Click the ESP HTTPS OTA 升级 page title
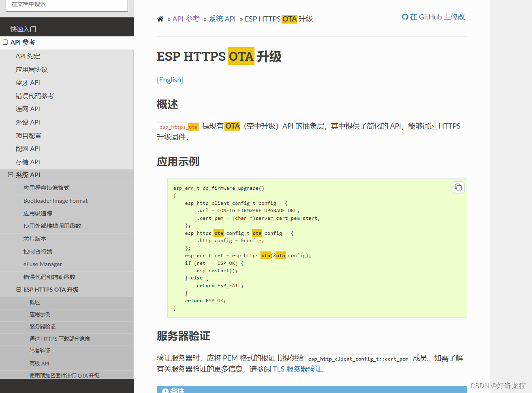532x393 pixels. tap(219, 56)
